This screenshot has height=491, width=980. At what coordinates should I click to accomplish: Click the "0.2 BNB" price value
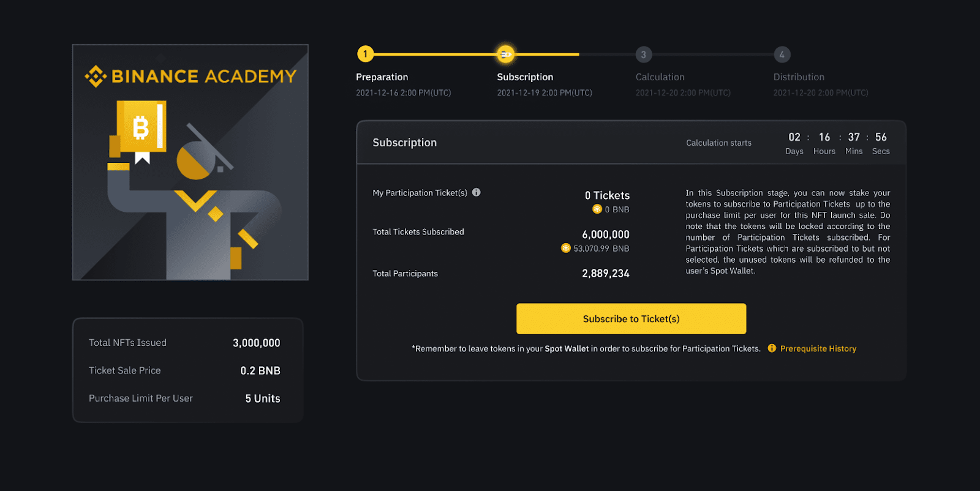[x=260, y=371]
